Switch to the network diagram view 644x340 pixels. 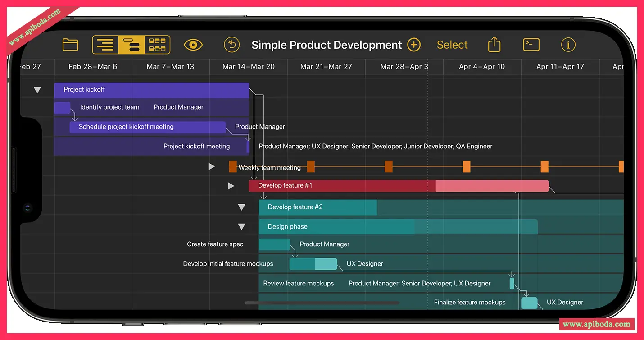157,45
